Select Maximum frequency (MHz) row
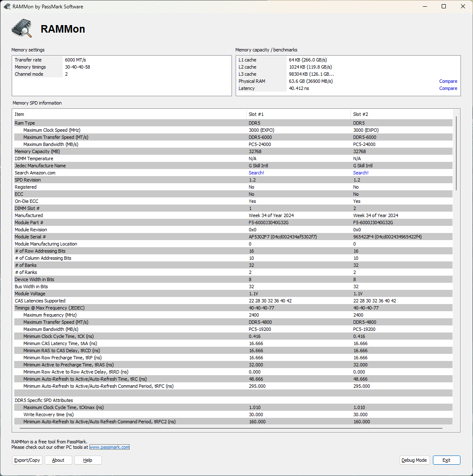Viewport: 473px width, 476px height. [x=233, y=315]
